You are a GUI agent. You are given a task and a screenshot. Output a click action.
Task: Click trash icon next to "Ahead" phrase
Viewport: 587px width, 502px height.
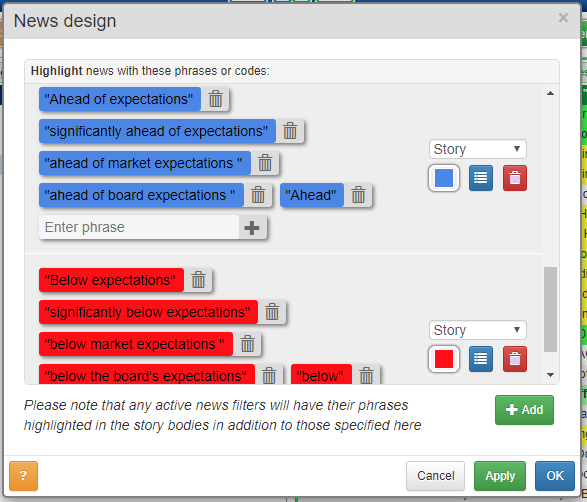[358, 195]
